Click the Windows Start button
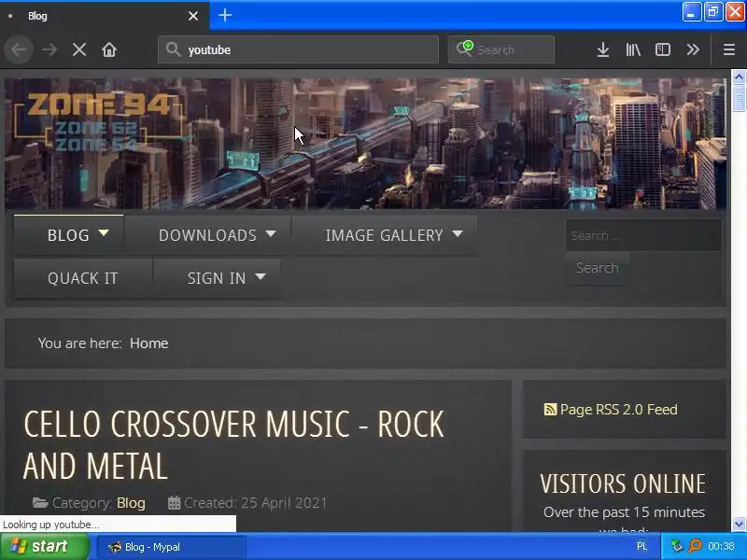 (x=45, y=546)
